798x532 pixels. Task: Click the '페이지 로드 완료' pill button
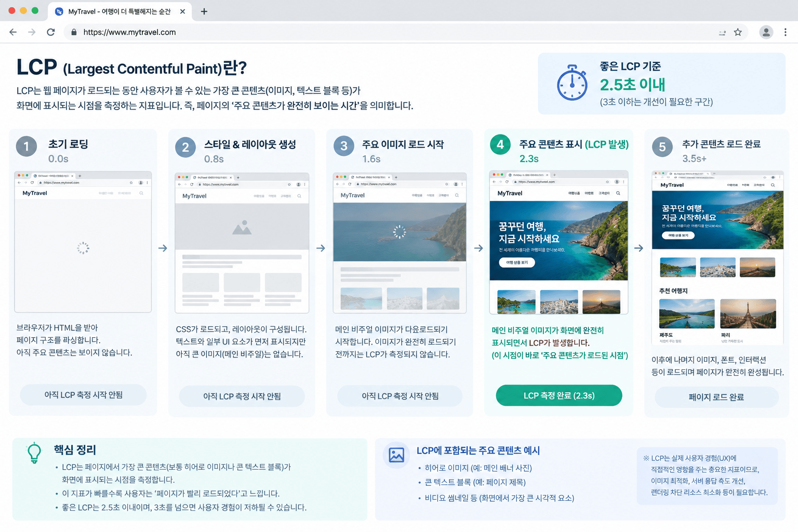point(716,397)
